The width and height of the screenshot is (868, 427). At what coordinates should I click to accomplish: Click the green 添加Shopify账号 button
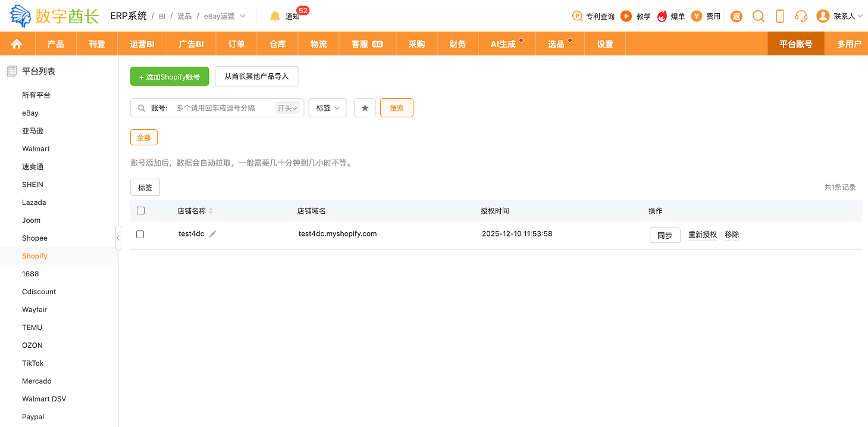click(x=170, y=77)
